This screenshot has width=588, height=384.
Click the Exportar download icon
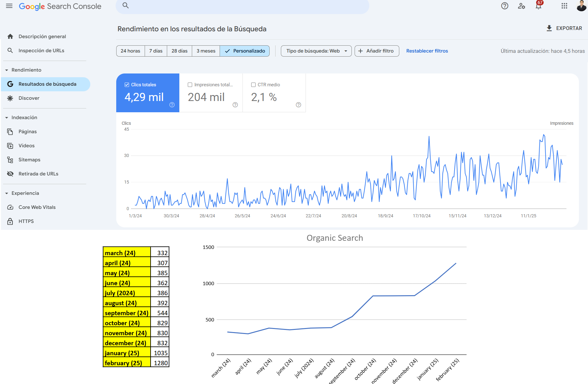549,28
